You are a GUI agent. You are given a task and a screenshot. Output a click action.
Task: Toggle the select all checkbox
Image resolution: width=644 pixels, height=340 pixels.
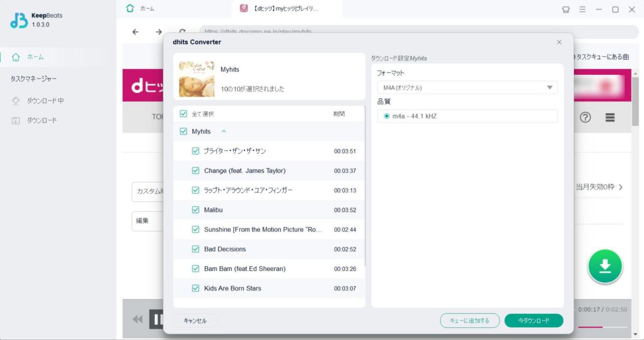(184, 114)
